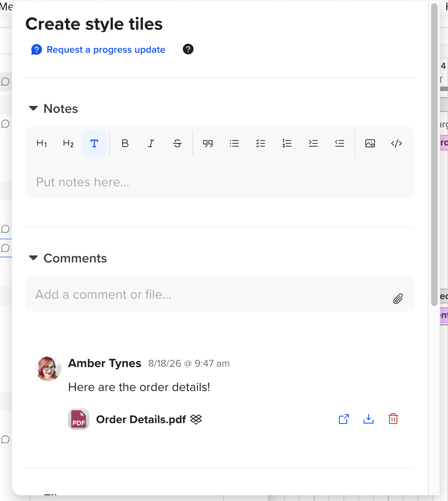The height and width of the screenshot is (501, 448).
Task: Insert a code block in notes
Action: coord(397,143)
